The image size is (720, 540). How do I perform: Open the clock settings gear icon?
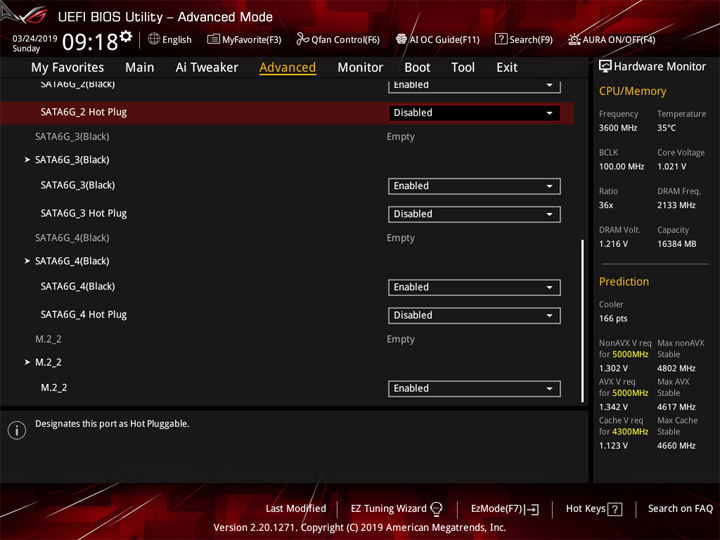click(126, 37)
